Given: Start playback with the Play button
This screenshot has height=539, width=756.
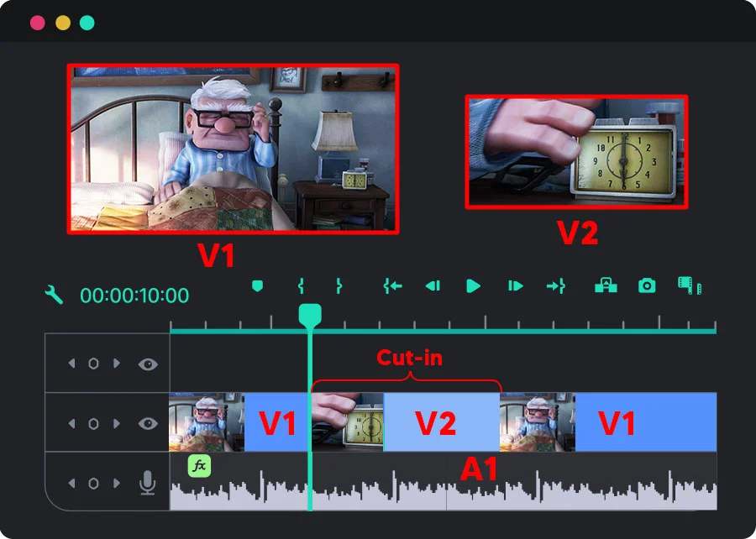Looking at the screenshot, I should pos(474,286).
